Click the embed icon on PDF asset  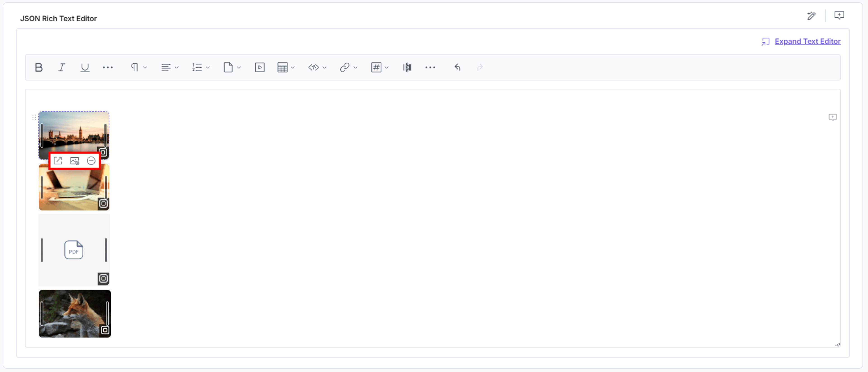(x=104, y=279)
